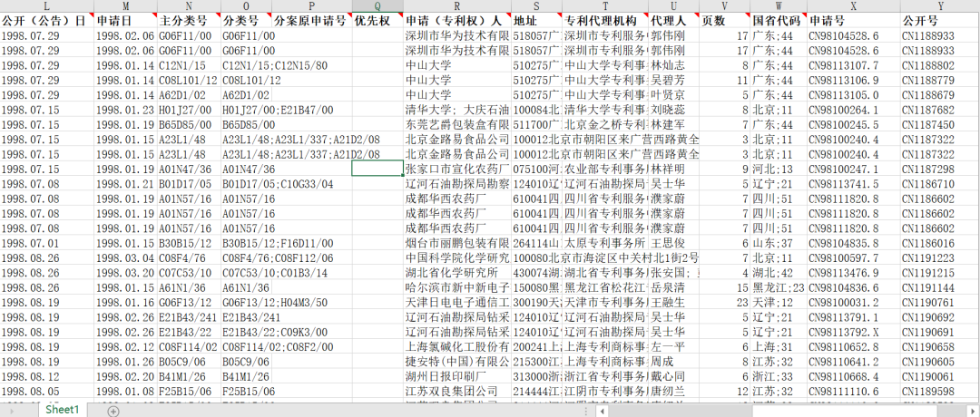Select province code cell 山东;37
980x417 pixels.
779,243
